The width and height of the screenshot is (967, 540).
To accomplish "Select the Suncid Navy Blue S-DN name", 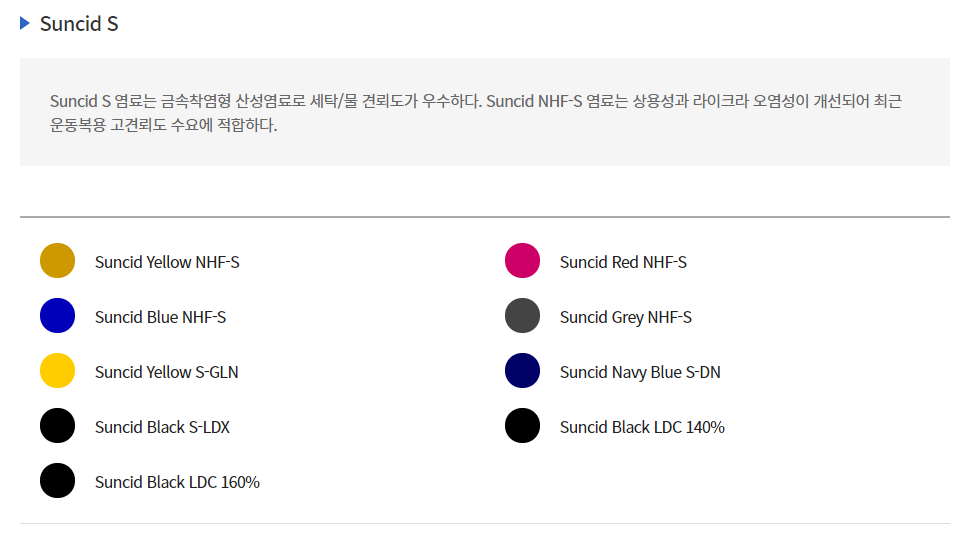I will [640, 372].
